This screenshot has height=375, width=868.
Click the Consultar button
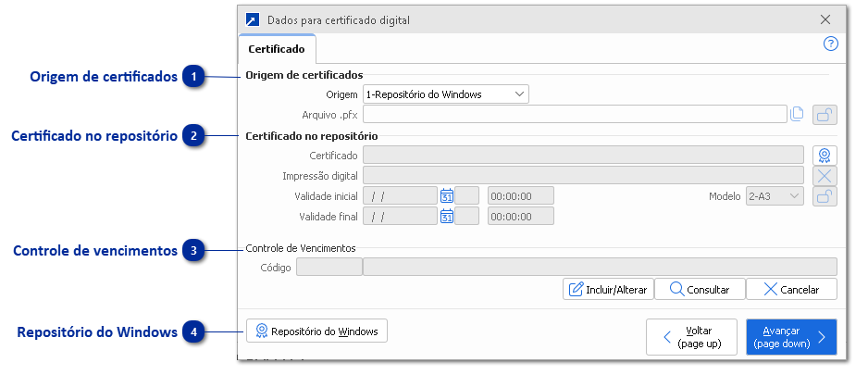pyautogui.click(x=700, y=289)
